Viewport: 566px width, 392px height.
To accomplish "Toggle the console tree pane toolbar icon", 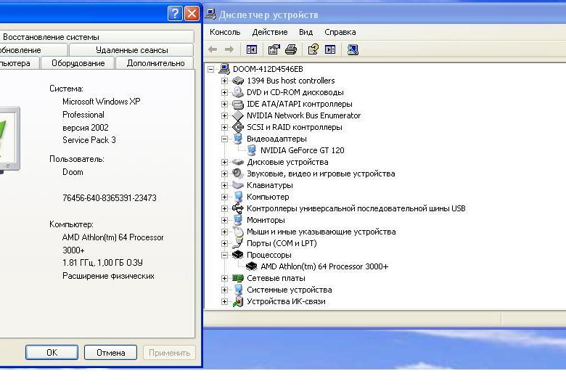I will click(252, 49).
